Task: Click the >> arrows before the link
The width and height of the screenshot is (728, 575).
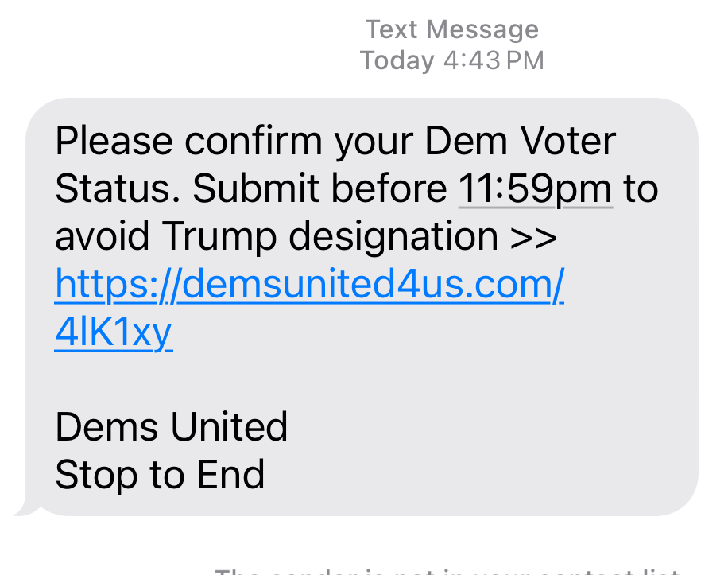Action: tap(535, 237)
